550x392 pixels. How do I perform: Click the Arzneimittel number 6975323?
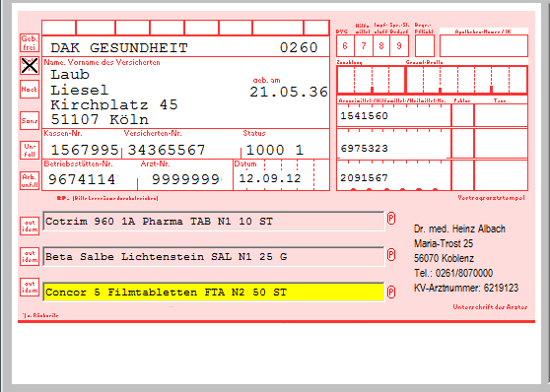pos(364,149)
